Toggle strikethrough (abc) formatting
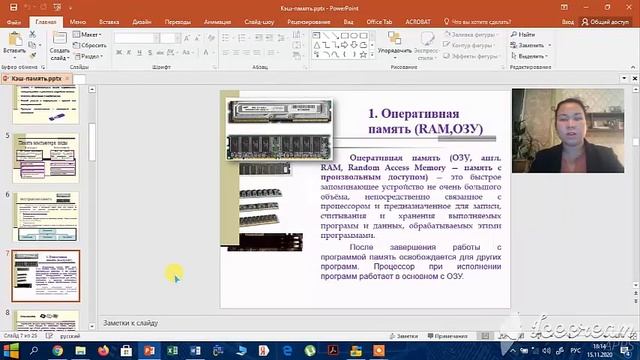The image size is (640, 360). coord(160,52)
